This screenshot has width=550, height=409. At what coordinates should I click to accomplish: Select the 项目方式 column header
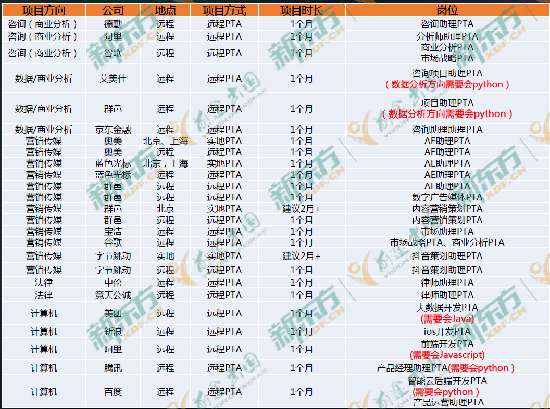(224, 10)
